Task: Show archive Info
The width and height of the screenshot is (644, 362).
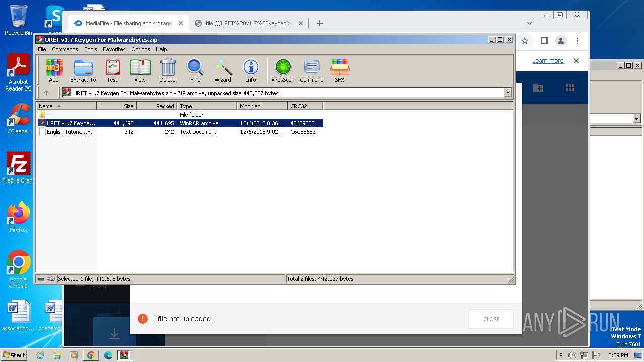Action: pos(251,70)
